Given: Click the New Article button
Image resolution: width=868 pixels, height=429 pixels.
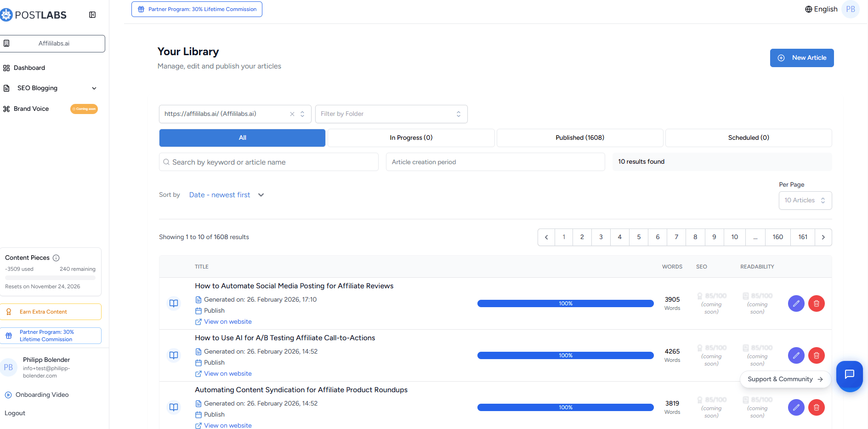Looking at the screenshot, I should pos(801,58).
